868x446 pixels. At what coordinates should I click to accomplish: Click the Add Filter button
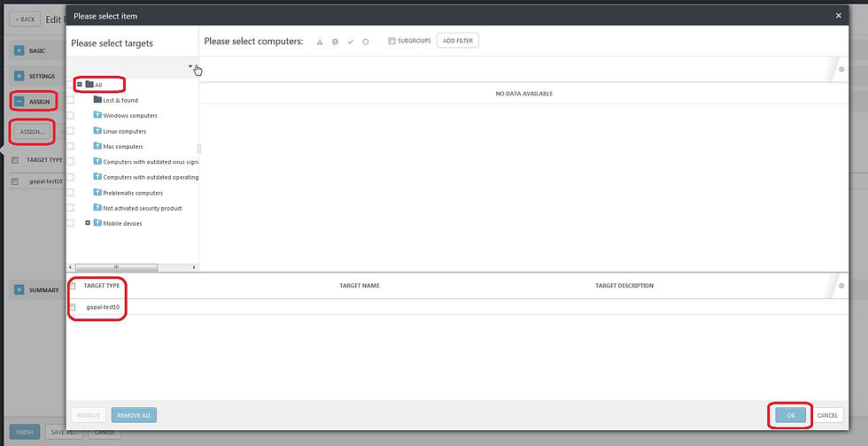click(x=458, y=41)
